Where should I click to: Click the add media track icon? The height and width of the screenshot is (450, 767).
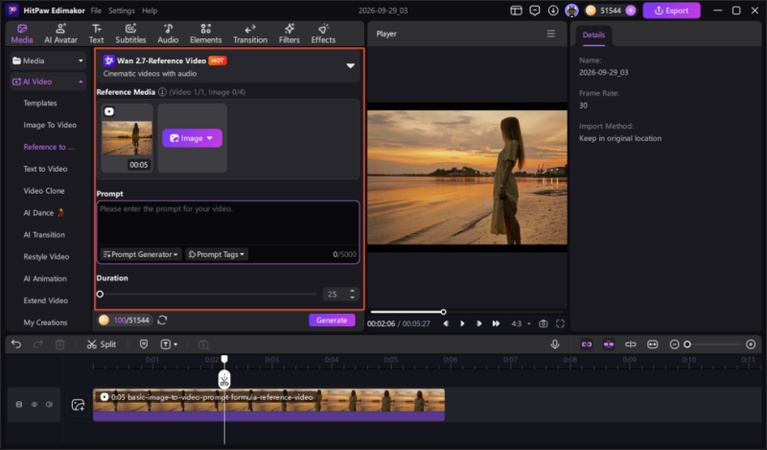point(78,405)
